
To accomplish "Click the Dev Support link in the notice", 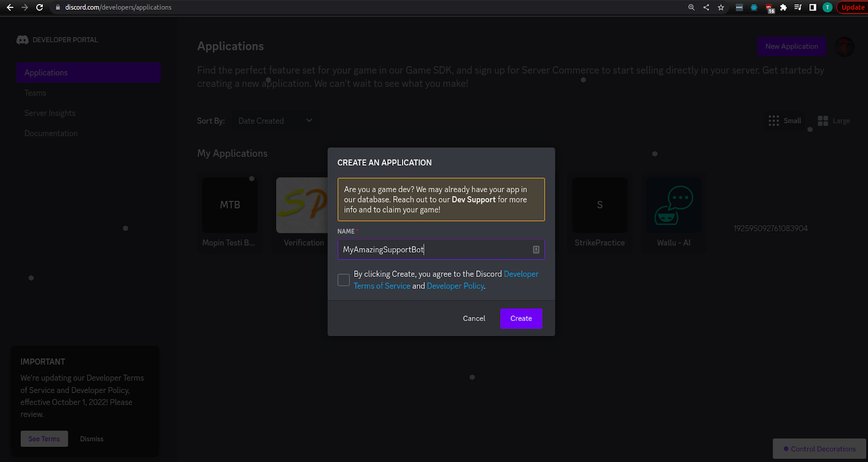I will (474, 200).
